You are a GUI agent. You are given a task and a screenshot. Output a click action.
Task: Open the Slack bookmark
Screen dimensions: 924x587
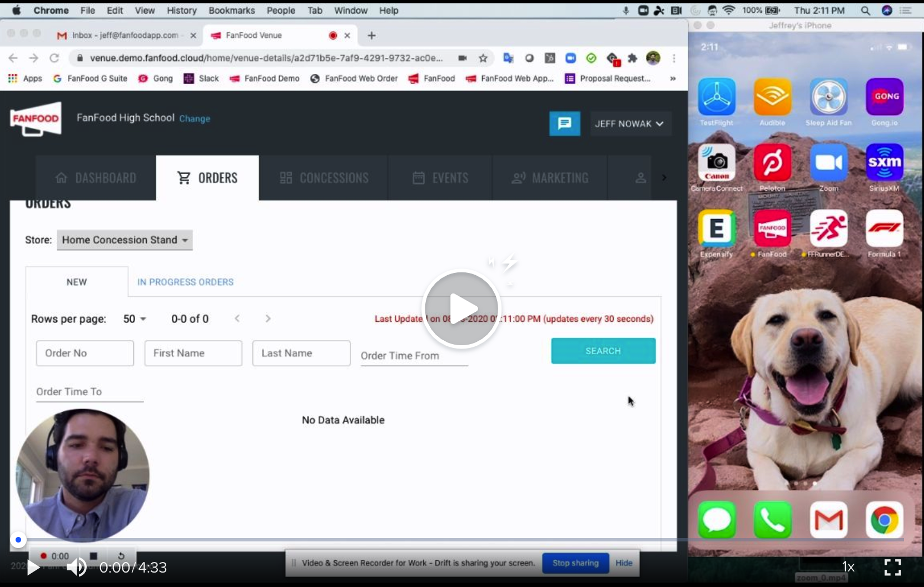[x=201, y=78]
